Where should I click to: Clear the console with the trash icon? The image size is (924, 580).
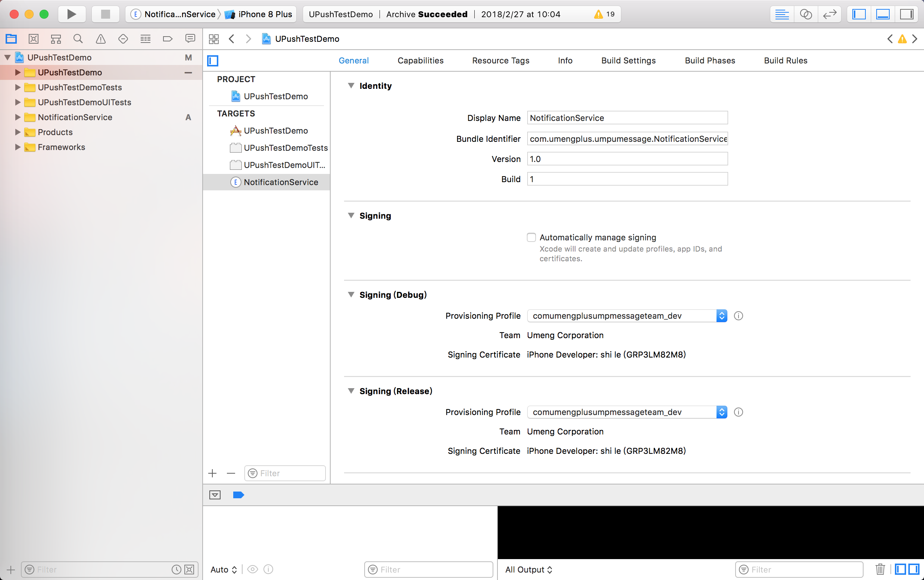click(880, 569)
